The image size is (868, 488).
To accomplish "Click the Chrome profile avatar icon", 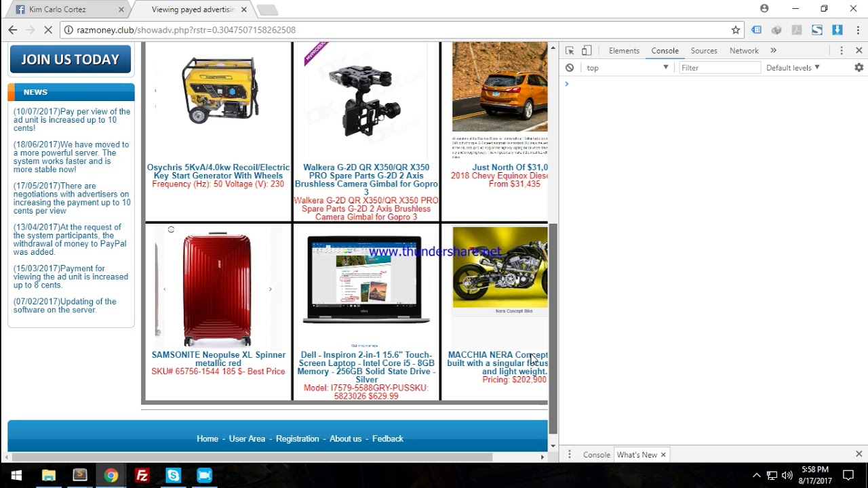I will [x=764, y=9].
